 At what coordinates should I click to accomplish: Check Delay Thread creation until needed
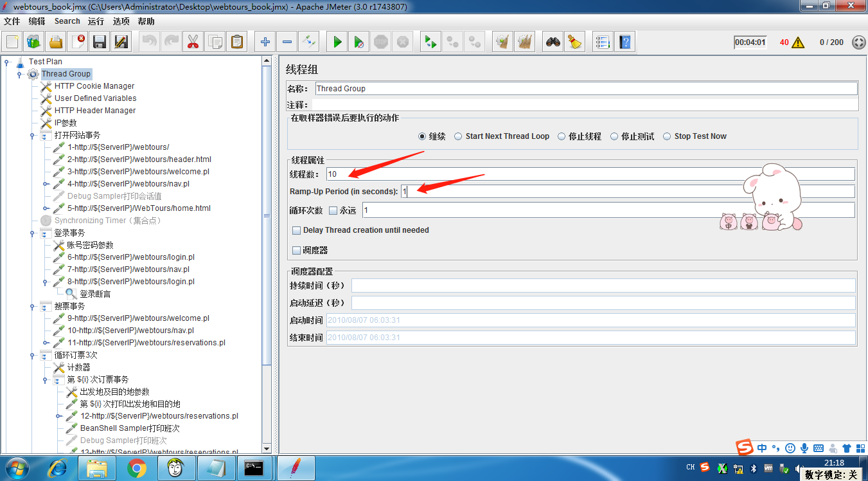pyautogui.click(x=296, y=230)
